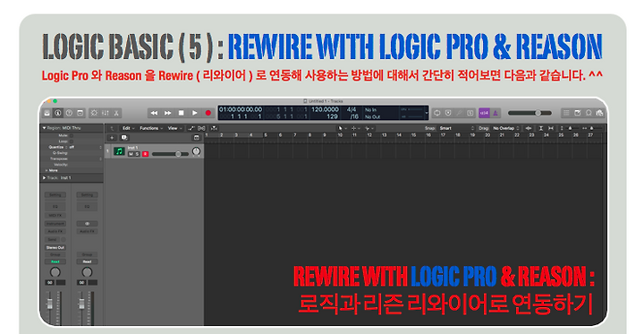Open the Loop Browser button

coord(589,113)
